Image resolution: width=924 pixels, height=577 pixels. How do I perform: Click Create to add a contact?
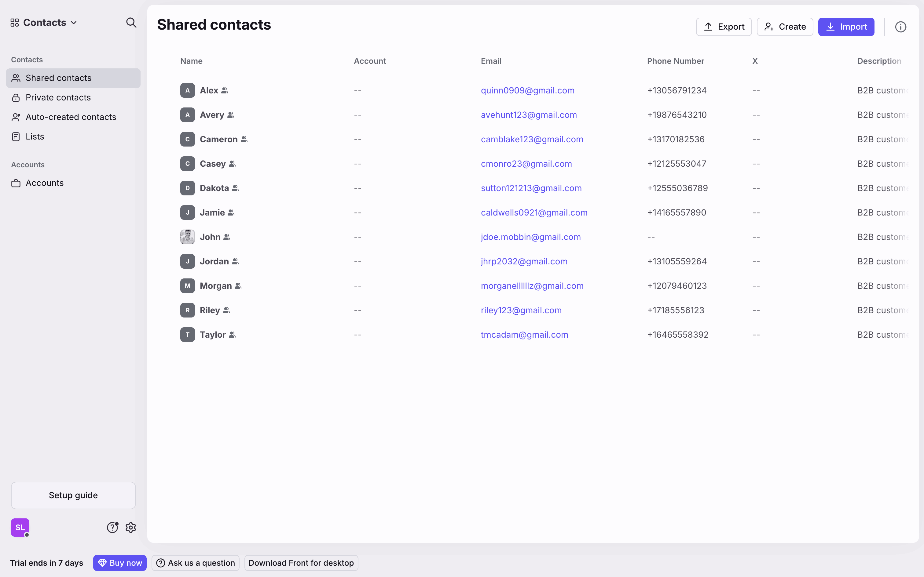pyautogui.click(x=785, y=27)
